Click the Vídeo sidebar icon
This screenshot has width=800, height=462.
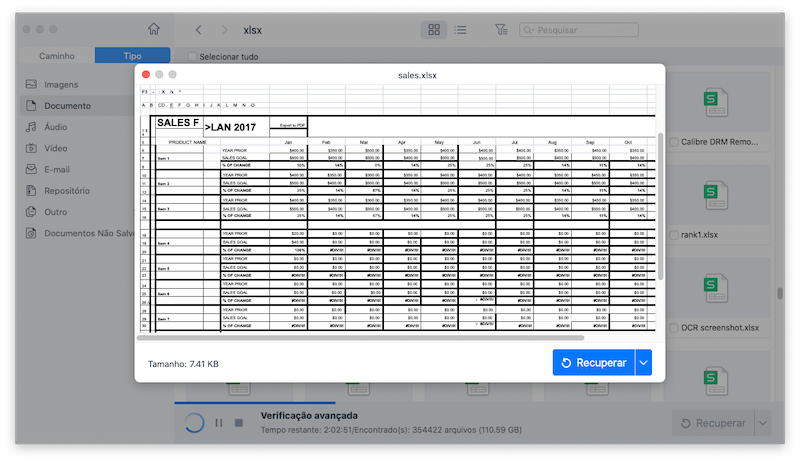pos(31,148)
